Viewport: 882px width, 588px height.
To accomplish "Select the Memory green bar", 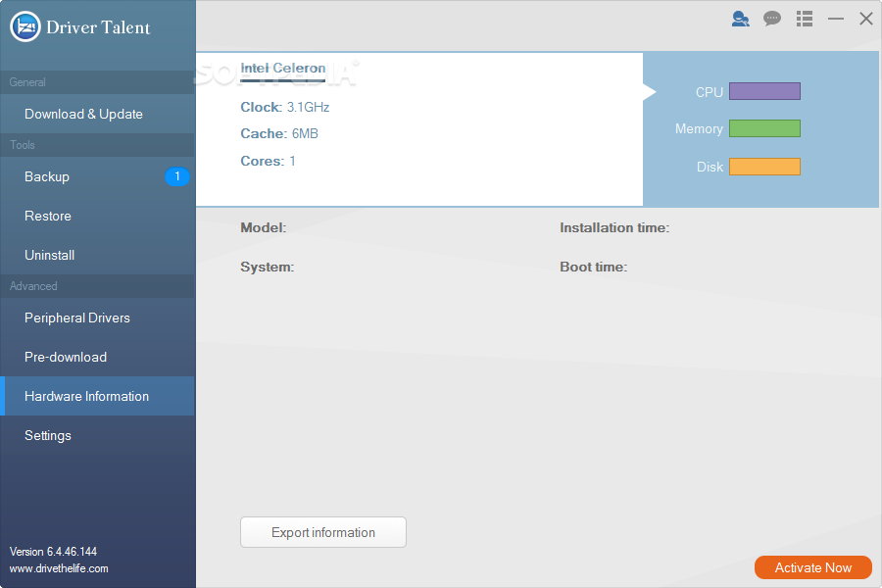I will click(765, 128).
